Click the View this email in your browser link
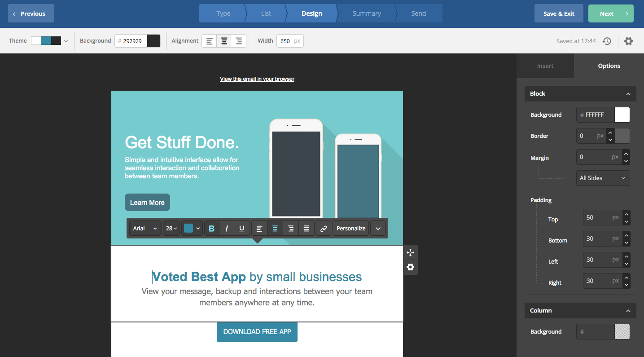644x357 pixels. (x=257, y=79)
